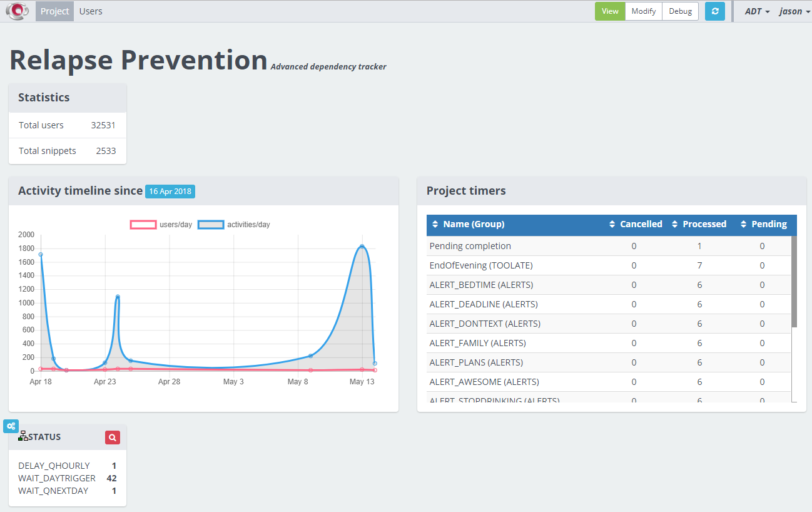Open the STATUS widget gears settings icon
The width and height of the screenshot is (812, 512).
pyautogui.click(x=11, y=426)
